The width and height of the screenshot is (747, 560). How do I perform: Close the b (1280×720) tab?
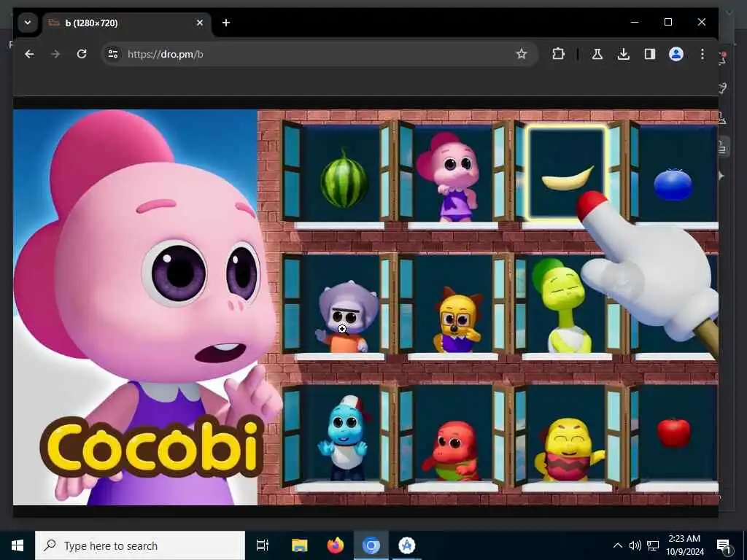200,23
